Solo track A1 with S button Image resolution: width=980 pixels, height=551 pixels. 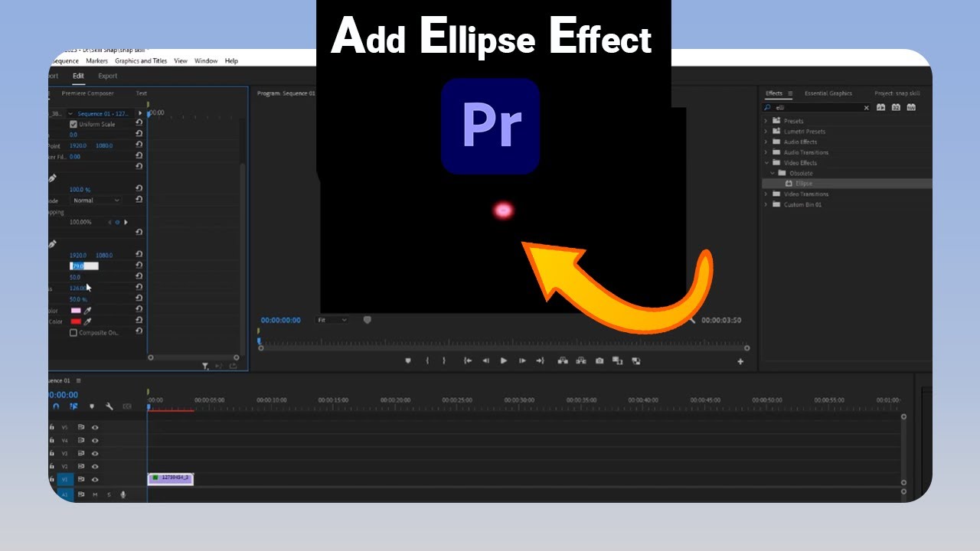click(x=109, y=494)
